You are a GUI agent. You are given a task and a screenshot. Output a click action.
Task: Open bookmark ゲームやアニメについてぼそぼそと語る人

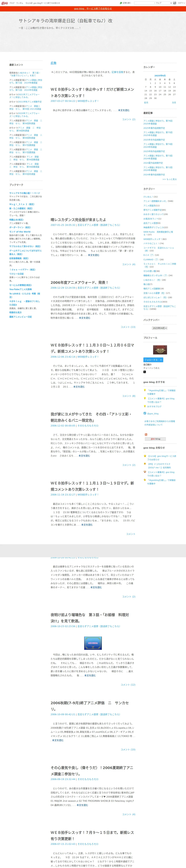point(26,252)
